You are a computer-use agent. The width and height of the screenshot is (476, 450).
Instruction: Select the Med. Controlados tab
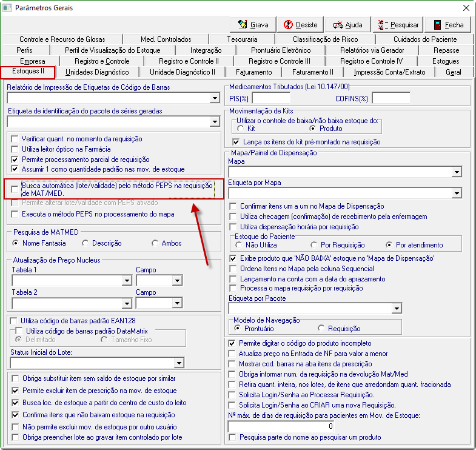click(166, 39)
